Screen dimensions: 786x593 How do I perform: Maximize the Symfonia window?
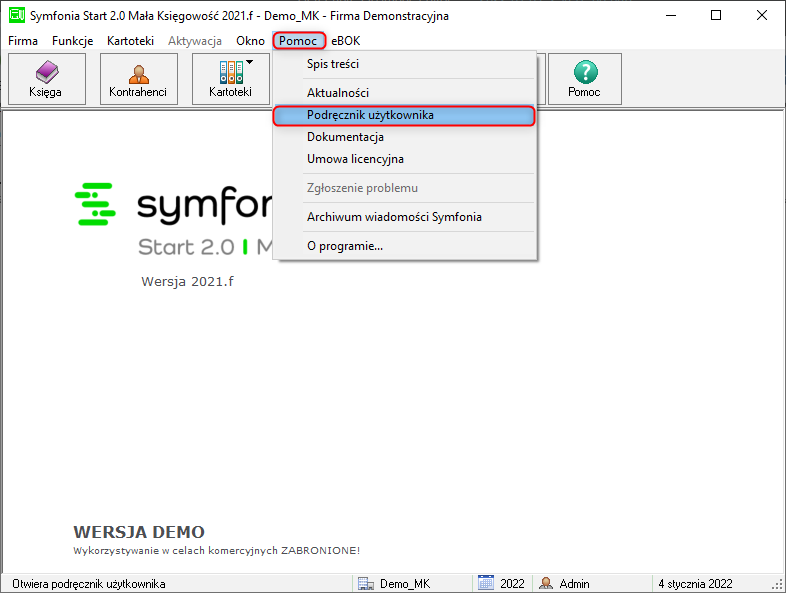pyautogui.click(x=716, y=16)
